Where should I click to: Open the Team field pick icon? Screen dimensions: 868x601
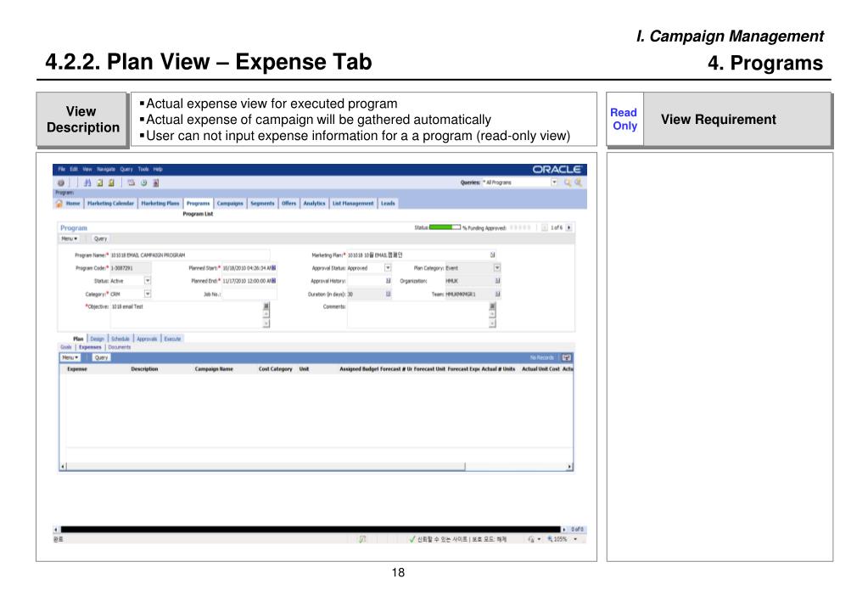click(x=497, y=294)
